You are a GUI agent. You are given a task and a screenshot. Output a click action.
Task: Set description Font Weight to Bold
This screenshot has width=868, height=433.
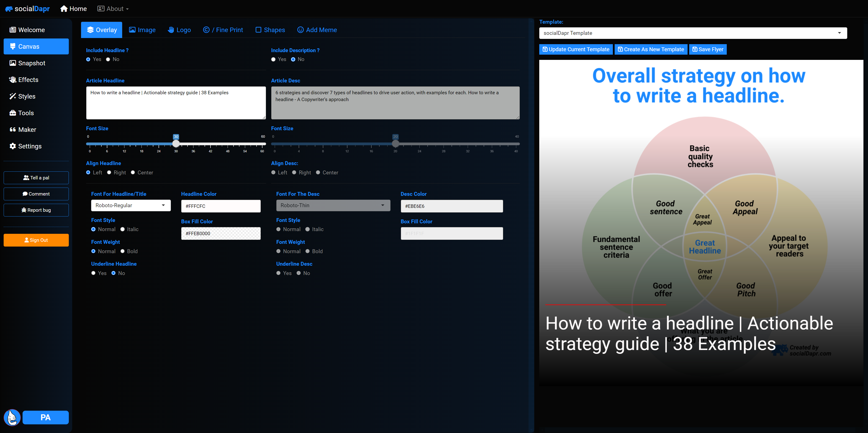(307, 251)
